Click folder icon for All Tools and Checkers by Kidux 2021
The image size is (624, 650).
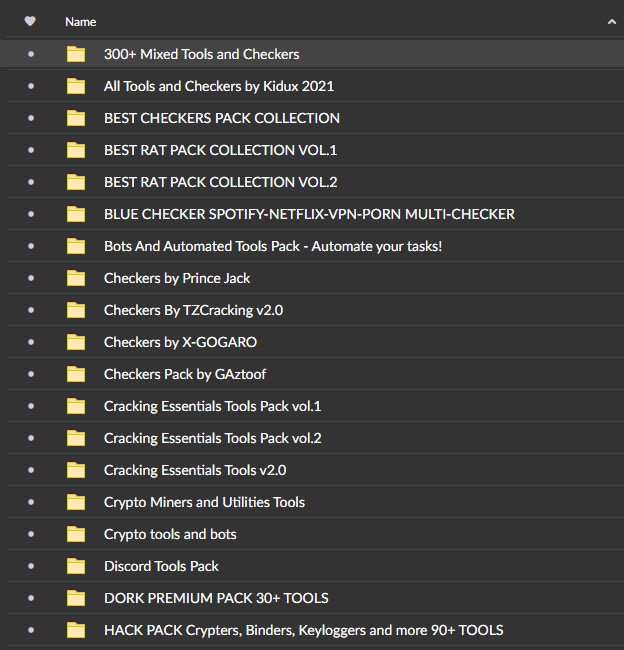tap(76, 86)
